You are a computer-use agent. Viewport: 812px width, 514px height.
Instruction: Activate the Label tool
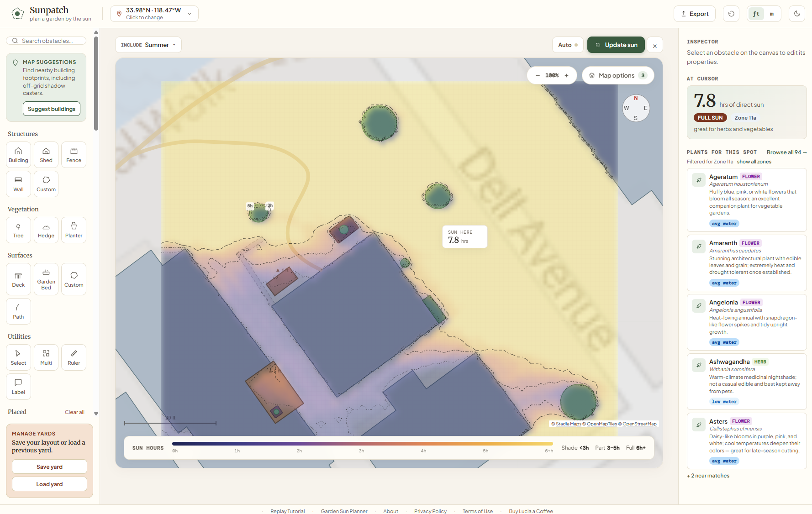click(x=18, y=387)
